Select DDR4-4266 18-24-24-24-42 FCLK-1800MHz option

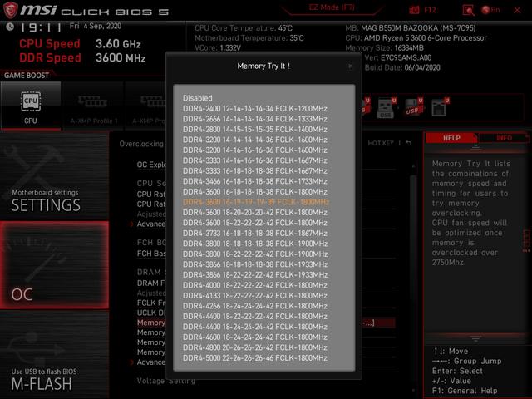pos(255,306)
